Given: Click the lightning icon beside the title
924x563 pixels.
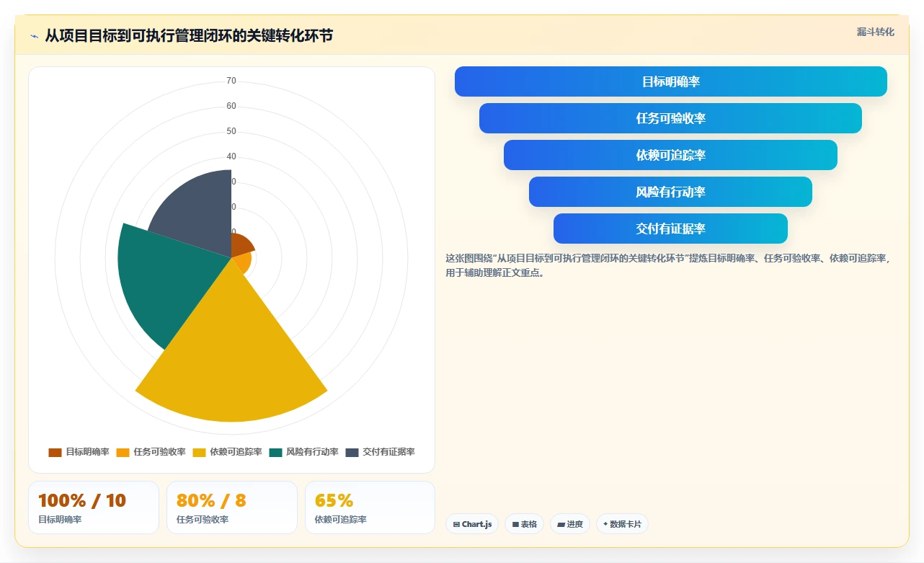Looking at the screenshot, I should 34,36.
